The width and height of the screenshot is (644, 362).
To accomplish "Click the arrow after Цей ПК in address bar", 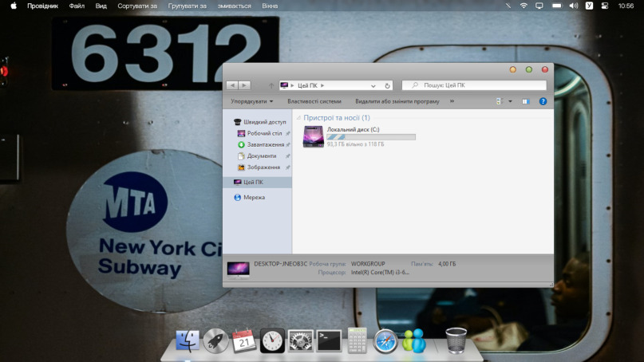I will pos(322,85).
